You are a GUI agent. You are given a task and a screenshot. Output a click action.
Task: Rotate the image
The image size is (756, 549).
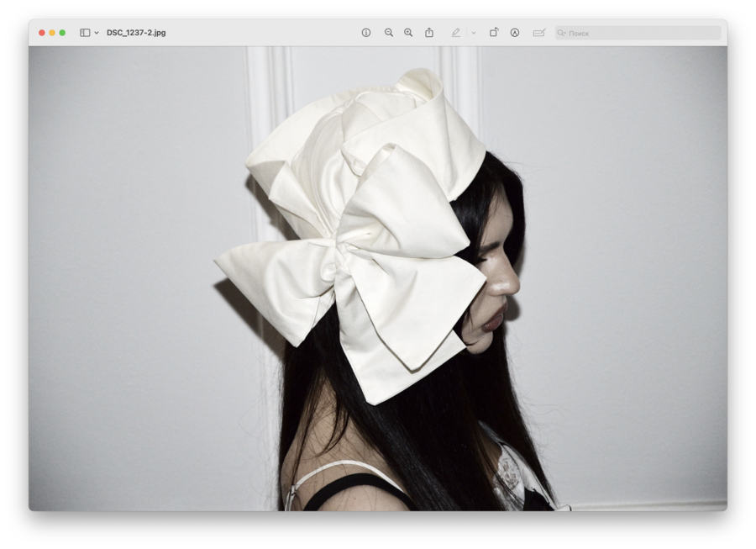pyautogui.click(x=494, y=32)
